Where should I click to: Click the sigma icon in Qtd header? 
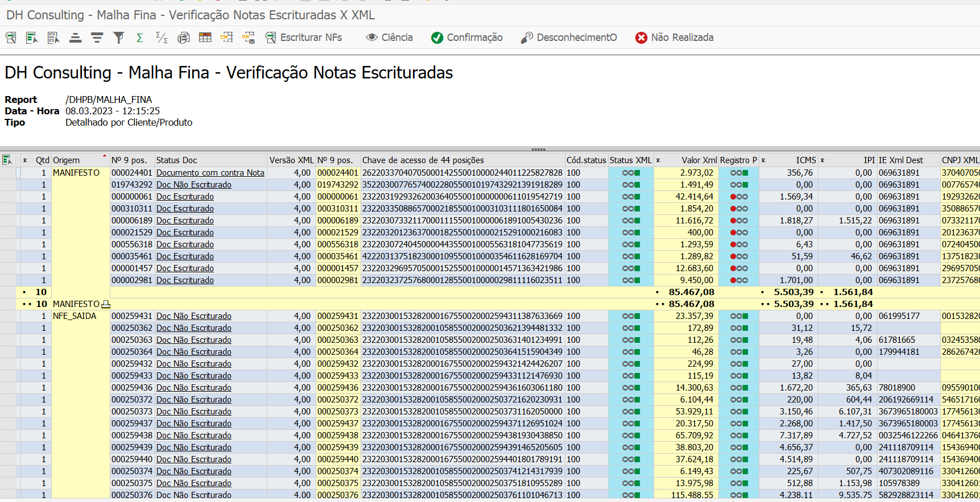point(25,160)
